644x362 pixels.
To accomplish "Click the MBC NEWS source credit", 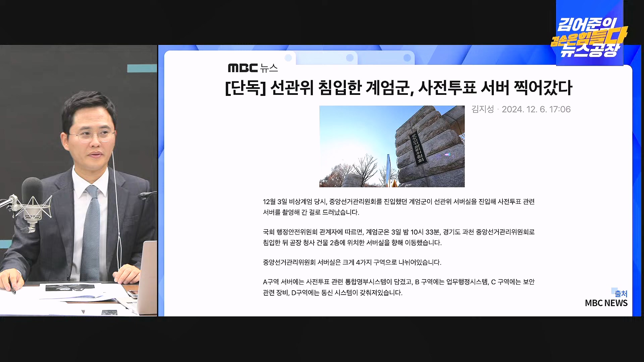I will [x=606, y=303].
